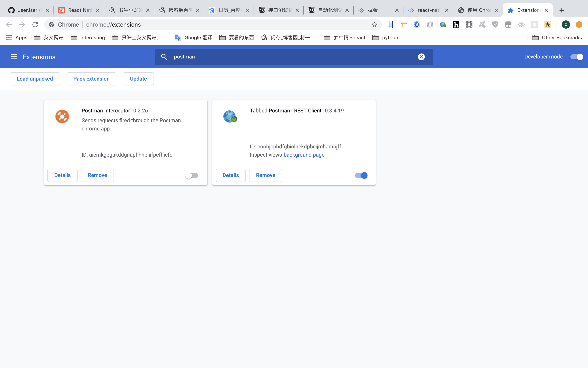Turn off Developer mode
Screen dimensions: 588x368
coord(577,57)
